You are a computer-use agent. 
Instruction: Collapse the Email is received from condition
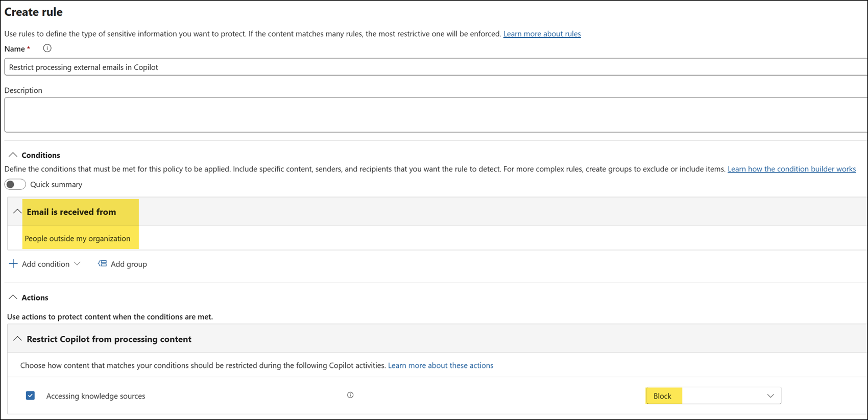17,211
